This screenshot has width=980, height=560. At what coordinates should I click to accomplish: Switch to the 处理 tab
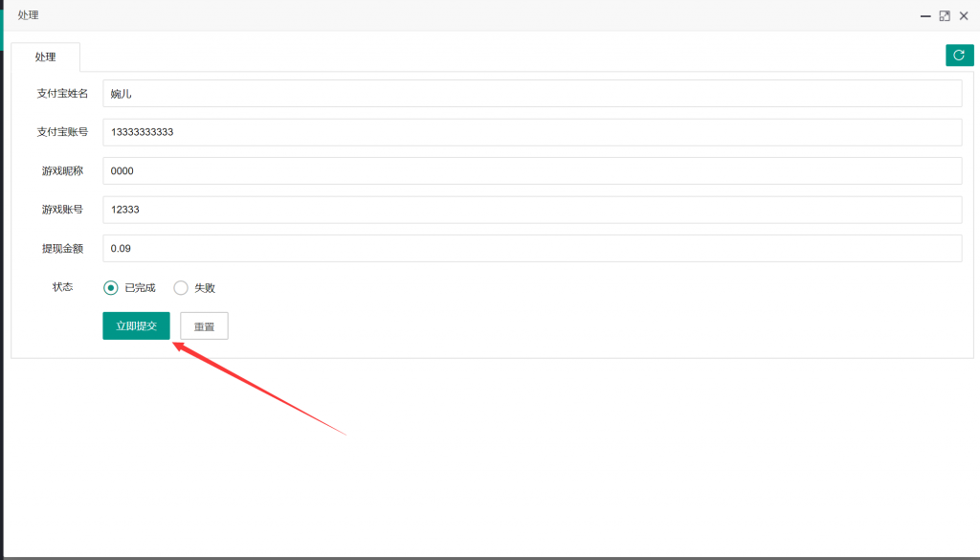point(46,56)
